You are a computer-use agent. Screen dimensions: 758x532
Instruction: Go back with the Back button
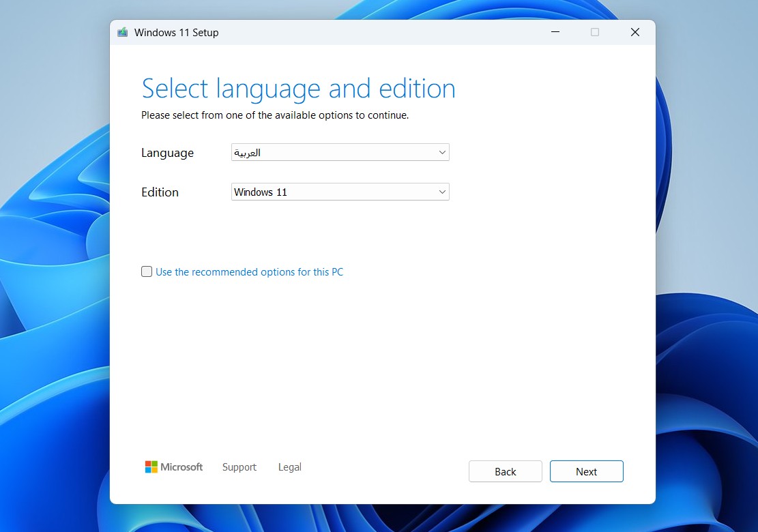(505, 471)
